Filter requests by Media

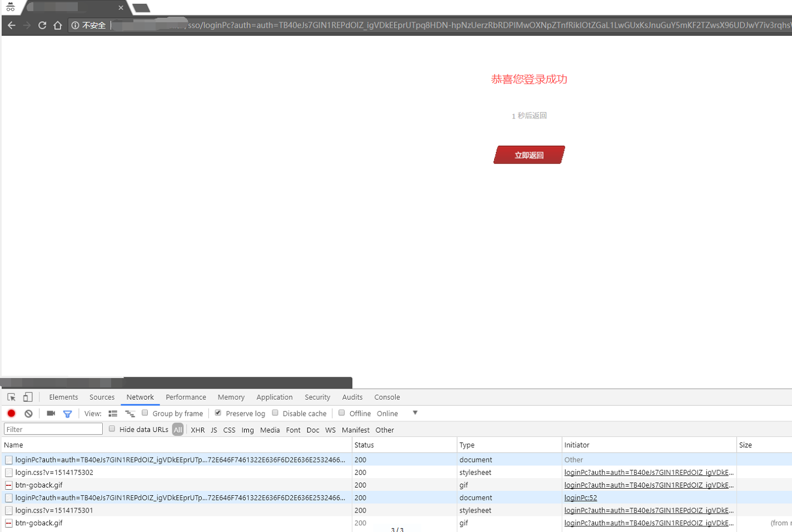[x=270, y=430]
